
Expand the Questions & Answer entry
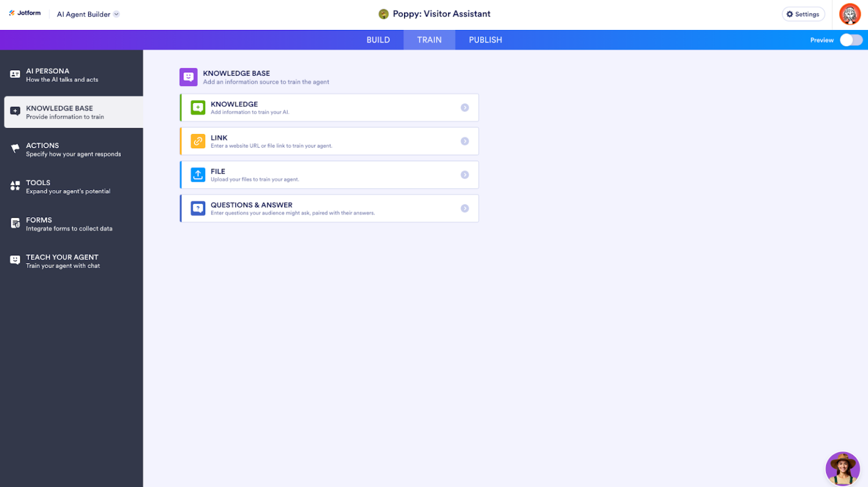tap(465, 208)
